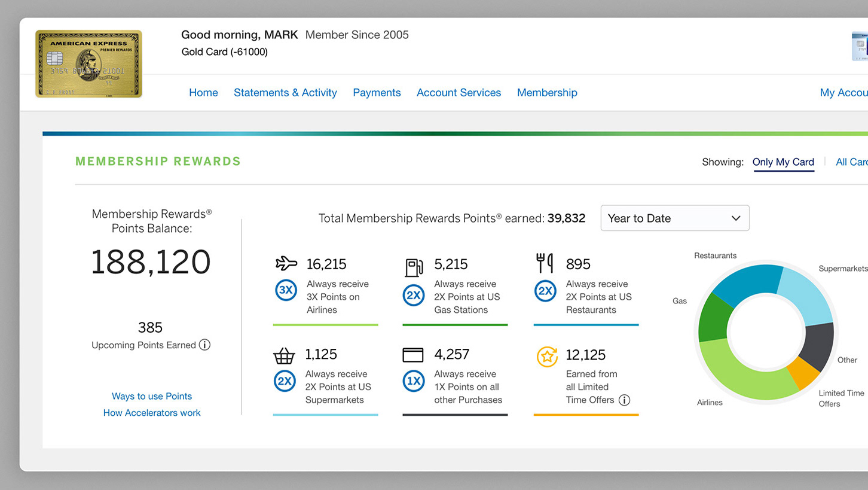Click the Limited Time Offers chart label
Image resolution: width=868 pixels, height=490 pixels.
click(x=841, y=398)
